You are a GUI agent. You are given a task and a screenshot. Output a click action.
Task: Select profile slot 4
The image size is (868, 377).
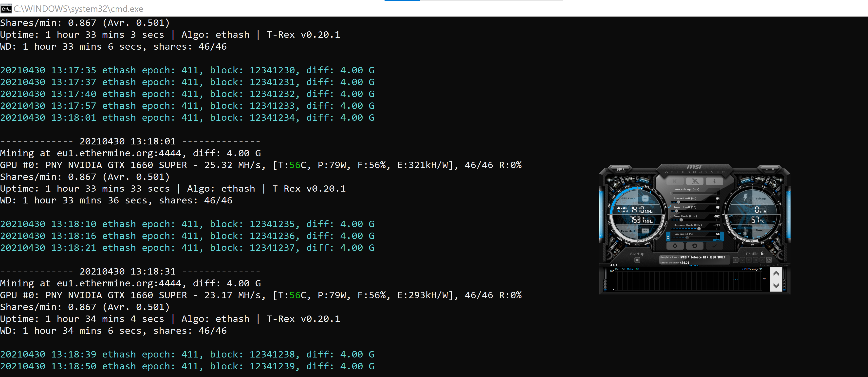(756, 260)
